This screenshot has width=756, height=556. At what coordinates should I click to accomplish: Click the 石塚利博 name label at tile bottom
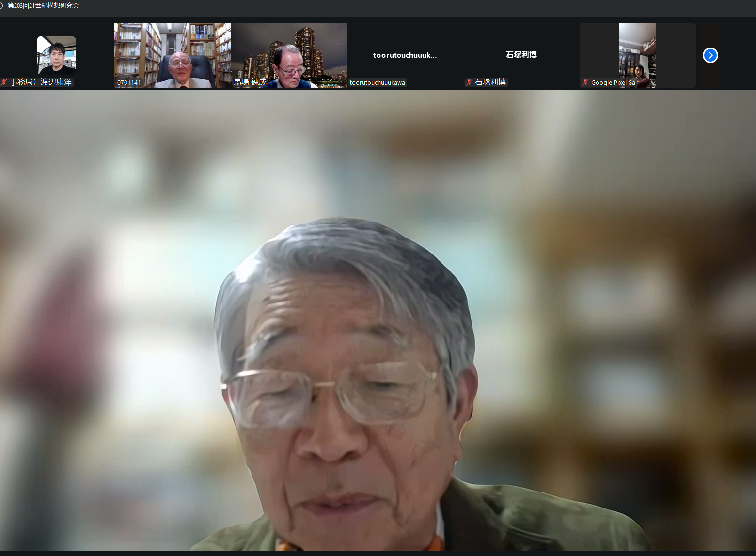(490, 82)
